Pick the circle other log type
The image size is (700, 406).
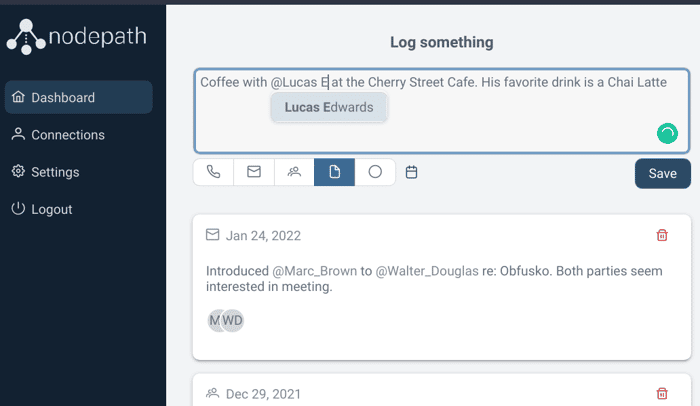[375, 172]
